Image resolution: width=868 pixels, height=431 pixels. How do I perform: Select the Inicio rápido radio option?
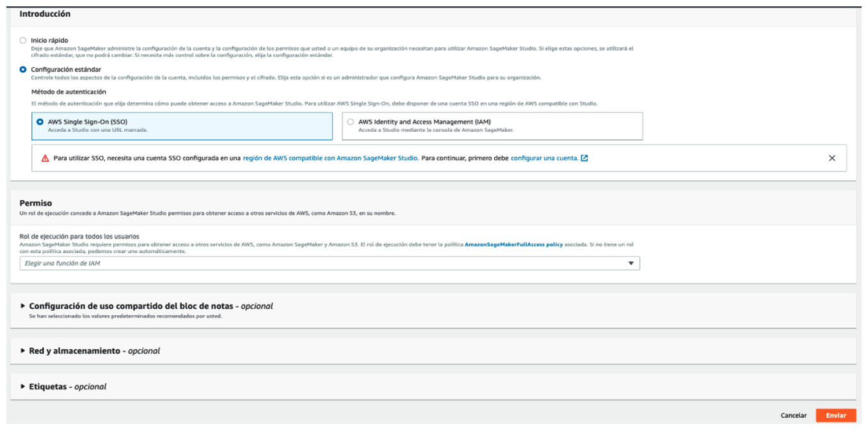[x=23, y=40]
